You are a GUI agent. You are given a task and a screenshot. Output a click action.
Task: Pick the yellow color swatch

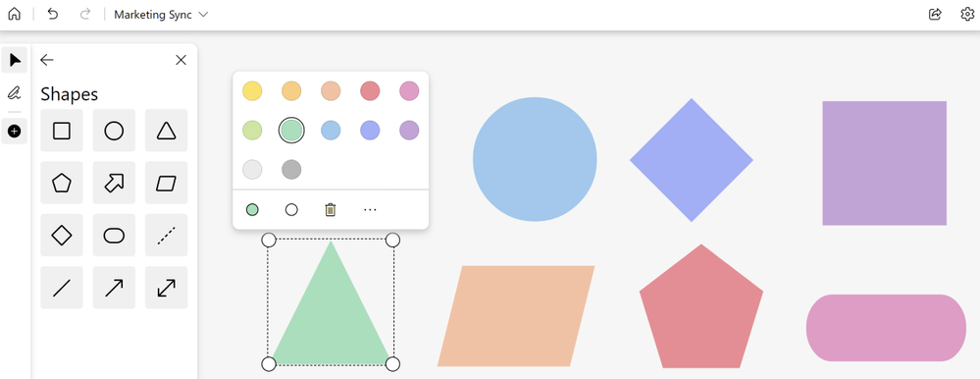[x=252, y=91]
